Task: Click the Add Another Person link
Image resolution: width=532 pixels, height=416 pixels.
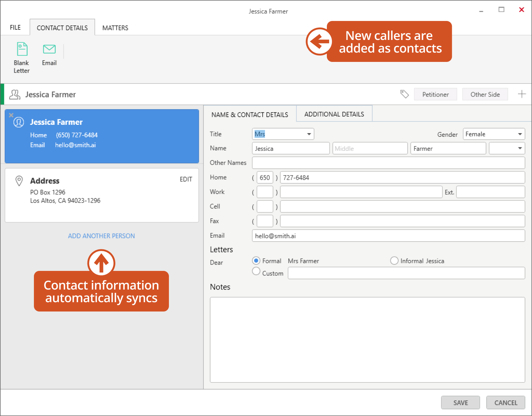Action: (x=101, y=236)
